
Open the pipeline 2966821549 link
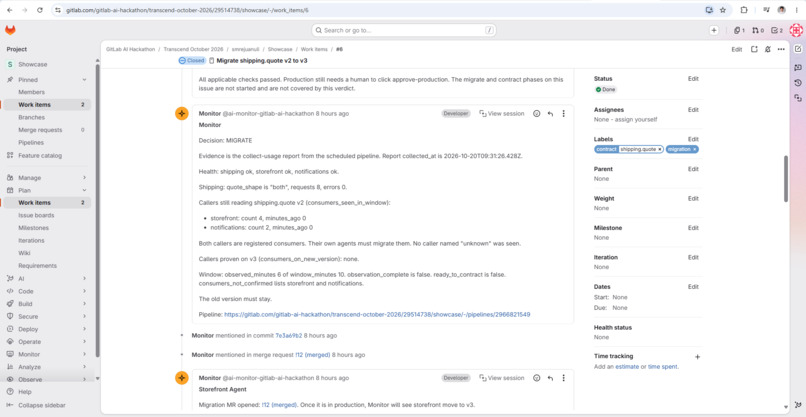coord(377,314)
